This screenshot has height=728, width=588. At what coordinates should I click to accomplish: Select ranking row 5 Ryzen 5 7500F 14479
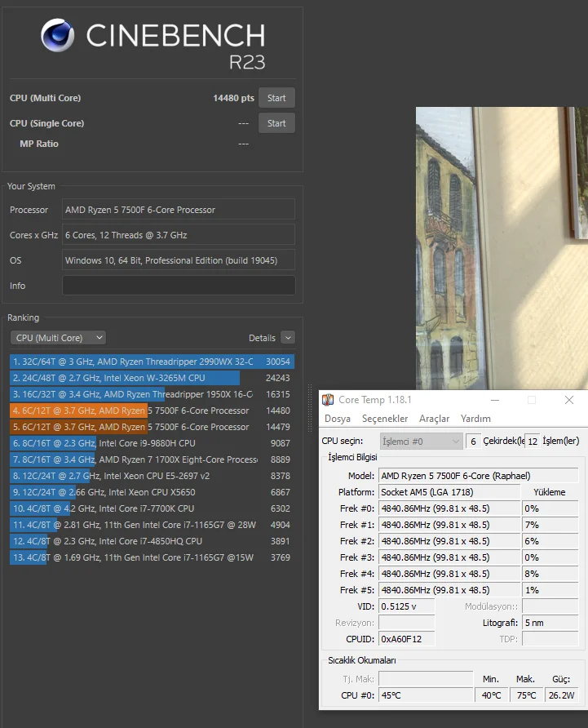coord(152,427)
